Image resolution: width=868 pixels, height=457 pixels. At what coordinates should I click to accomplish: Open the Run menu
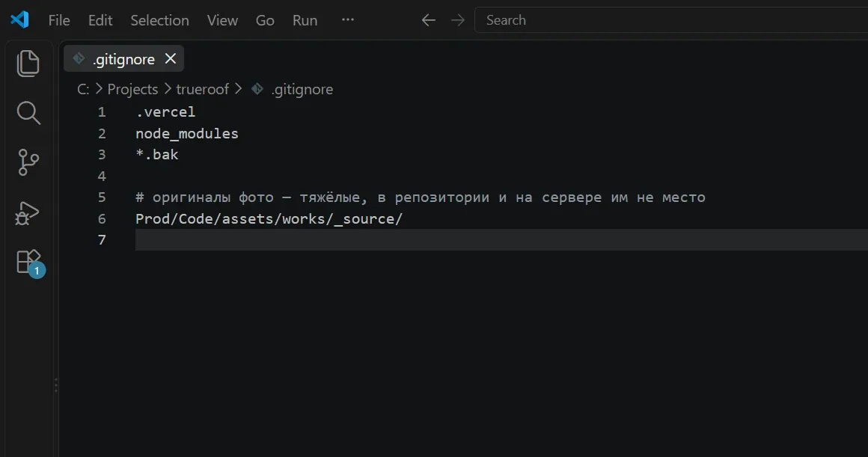tap(305, 20)
